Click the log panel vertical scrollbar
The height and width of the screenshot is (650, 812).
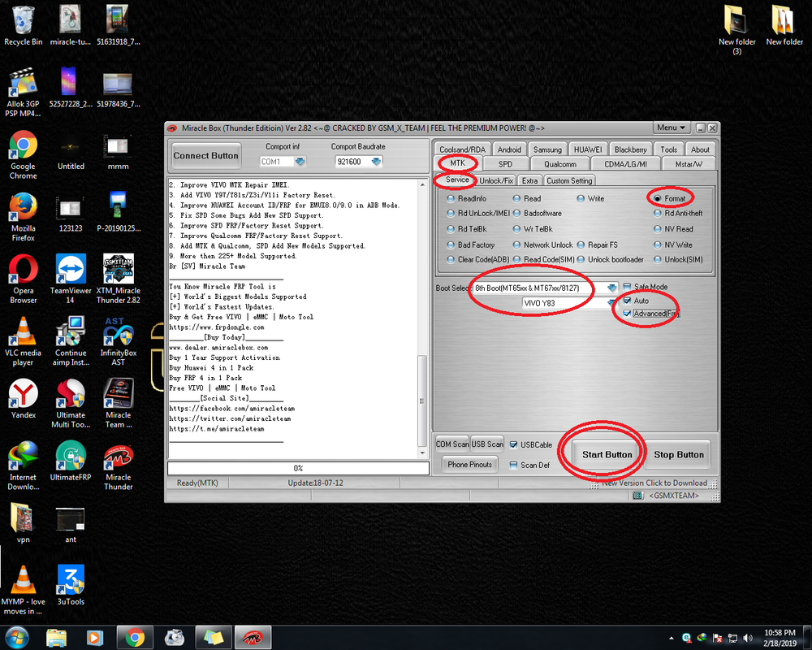click(x=422, y=318)
